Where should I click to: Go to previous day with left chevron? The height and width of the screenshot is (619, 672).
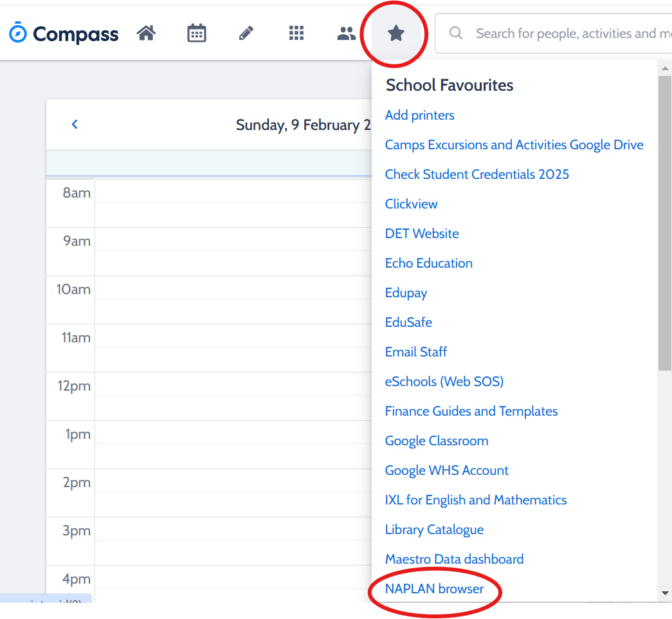pos(75,124)
